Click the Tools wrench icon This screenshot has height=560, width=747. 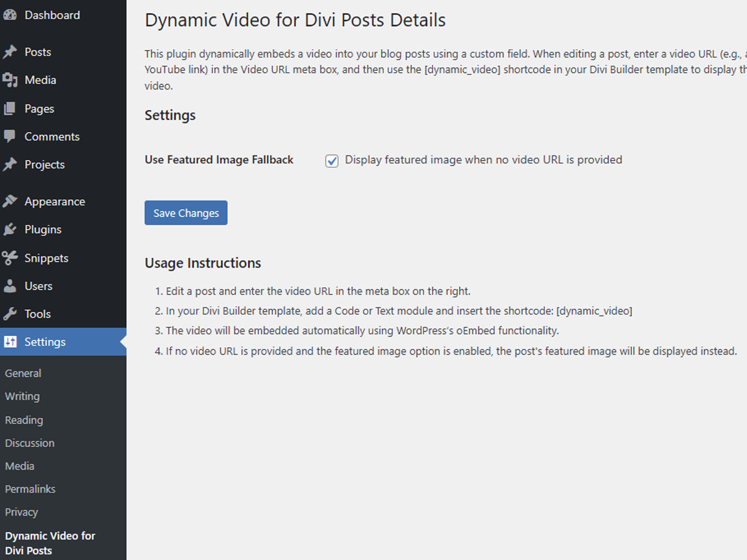click(x=9, y=314)
